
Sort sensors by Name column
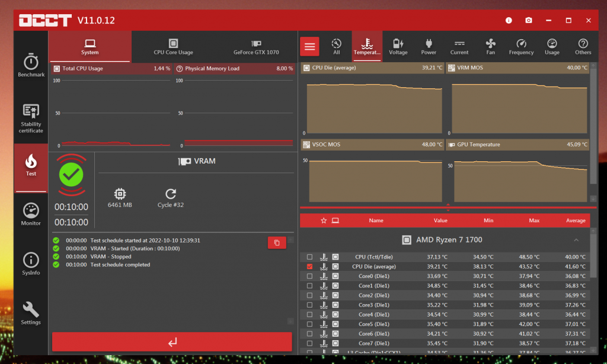376,221
